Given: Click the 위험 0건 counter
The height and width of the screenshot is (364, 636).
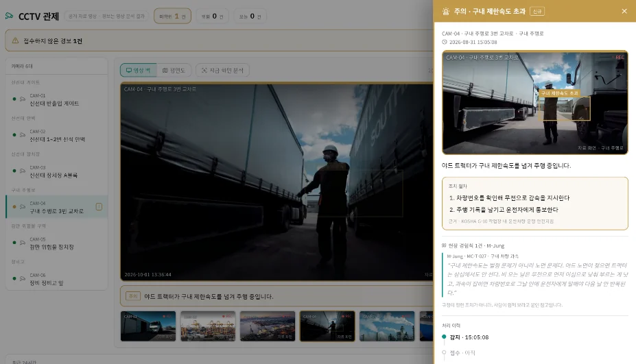Looking at the screenshot, I should (x=213, y=16).
